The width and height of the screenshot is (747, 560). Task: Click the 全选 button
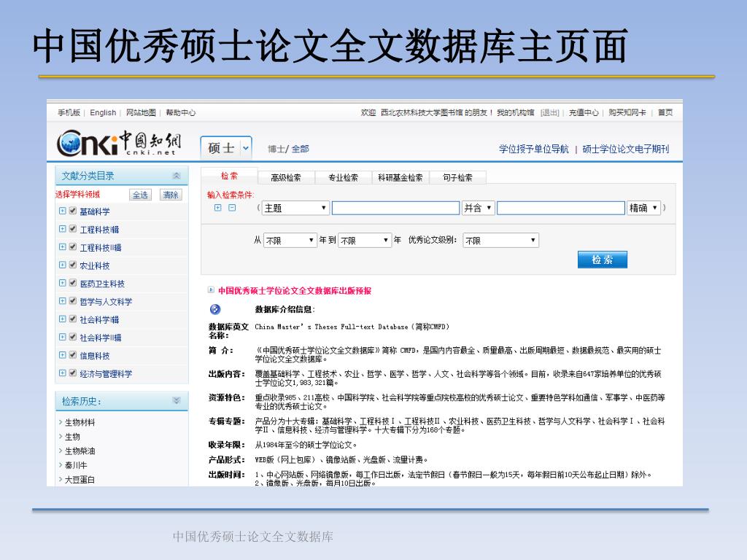pyautogui.click(x=140, y=194)
